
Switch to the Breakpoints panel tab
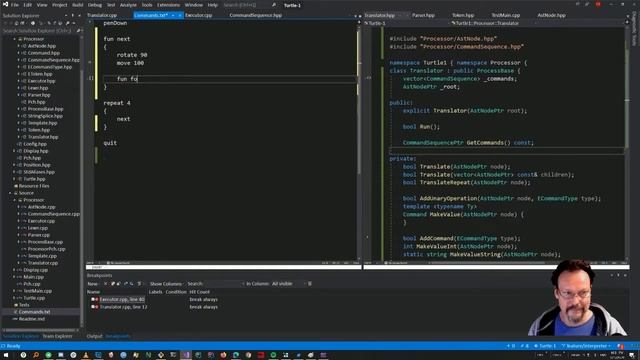click(118, 336)
